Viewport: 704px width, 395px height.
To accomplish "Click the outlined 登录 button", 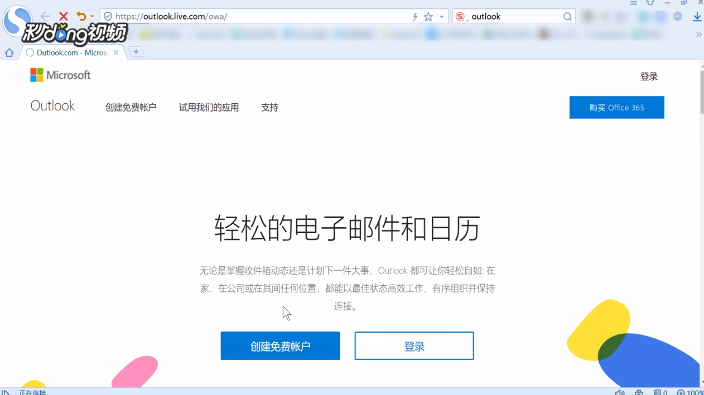I will [x=414, y=346].
